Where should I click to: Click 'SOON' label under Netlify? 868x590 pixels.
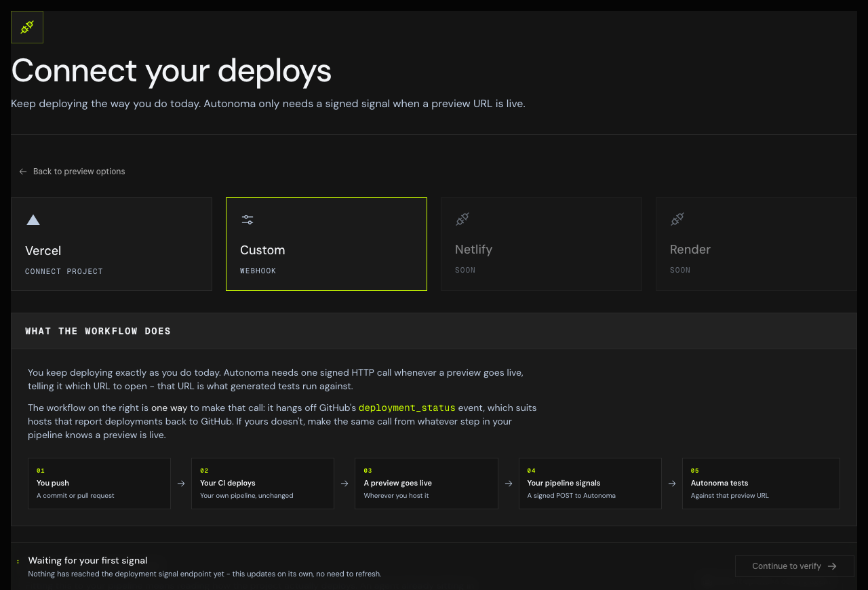pos(465,270)
